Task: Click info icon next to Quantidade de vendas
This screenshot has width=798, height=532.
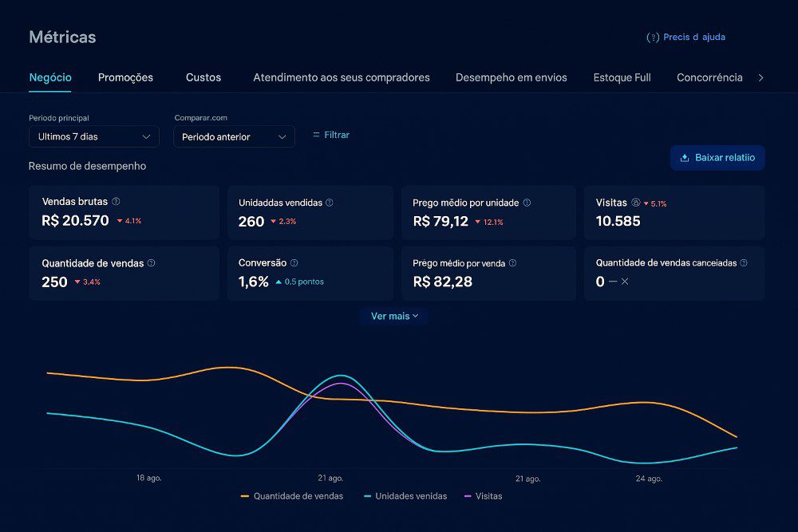Action: click(x=152, y=262)
